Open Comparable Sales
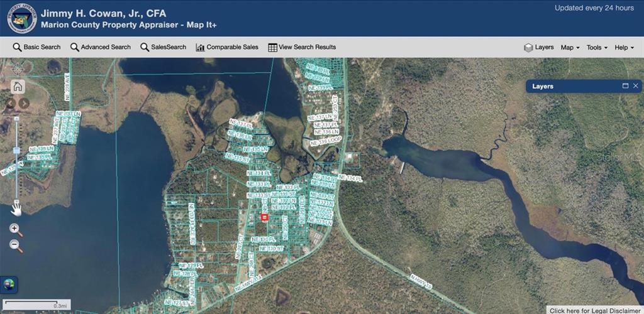The width and height of the screenshot is (644, 314). point(227,47)
